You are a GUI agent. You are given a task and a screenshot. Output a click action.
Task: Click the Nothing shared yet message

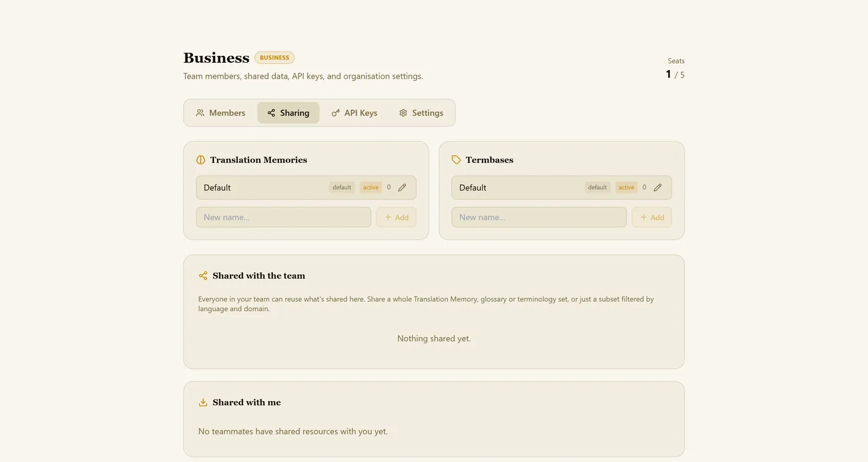tap(434, 339)
